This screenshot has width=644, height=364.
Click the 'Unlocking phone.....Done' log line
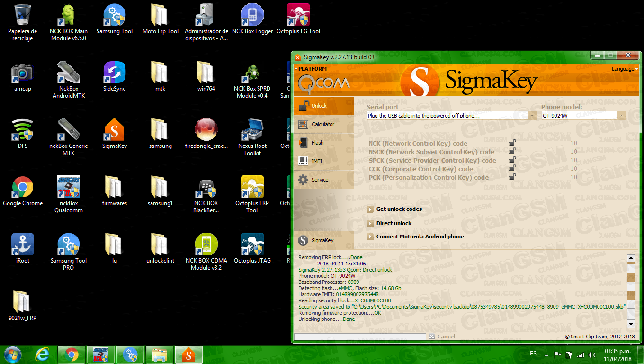pos(326,319)
